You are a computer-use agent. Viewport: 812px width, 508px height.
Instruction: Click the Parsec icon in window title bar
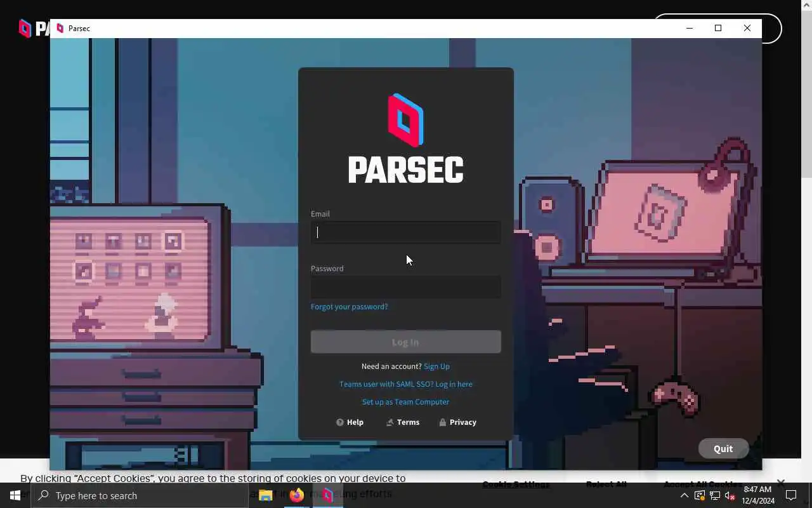point(60,29)
